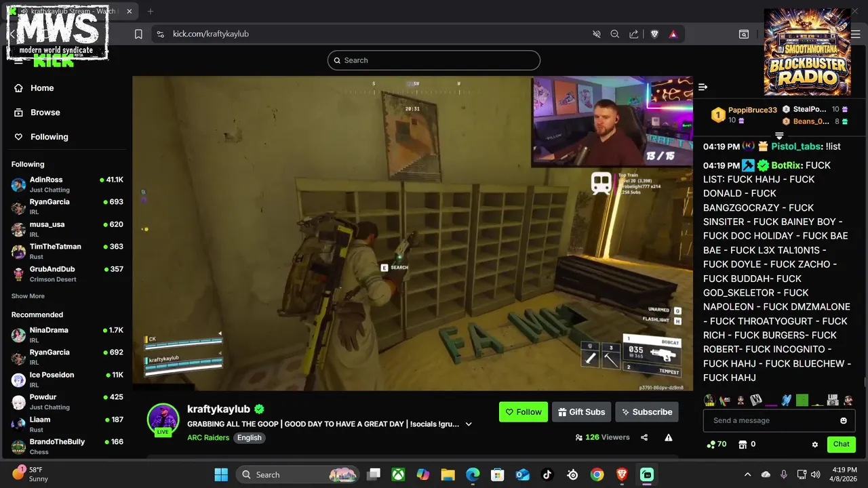Click RyanGarcia avatar under Recommended
This screenshot has width=868, height=488.
click(18, 357)
